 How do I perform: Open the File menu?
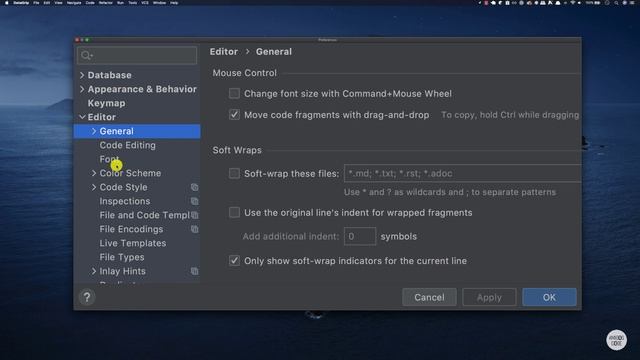(36, 3)
